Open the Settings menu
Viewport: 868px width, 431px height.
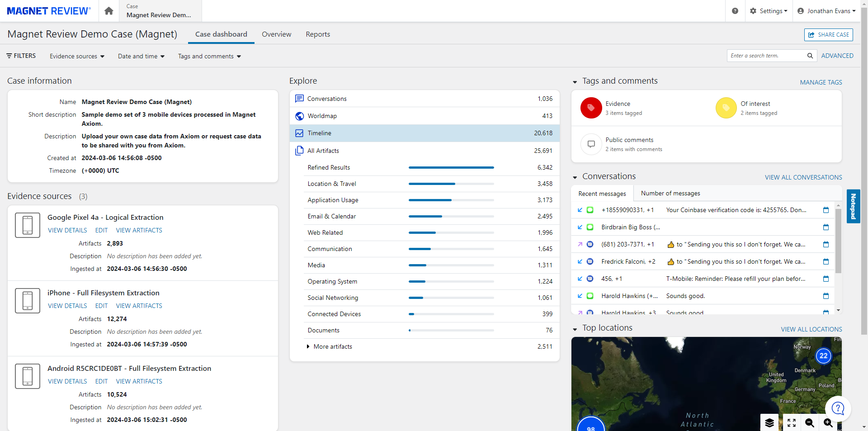pyautogui.click(x=769, y=11)
